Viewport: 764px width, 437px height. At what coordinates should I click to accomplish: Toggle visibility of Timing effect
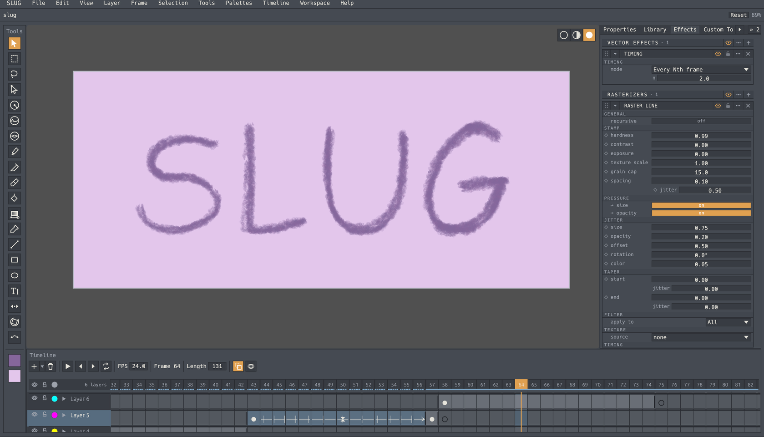[718, 54]
